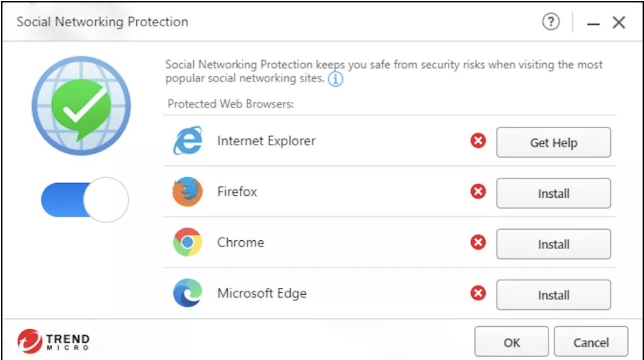Click red error status beside Chrome

478,242
